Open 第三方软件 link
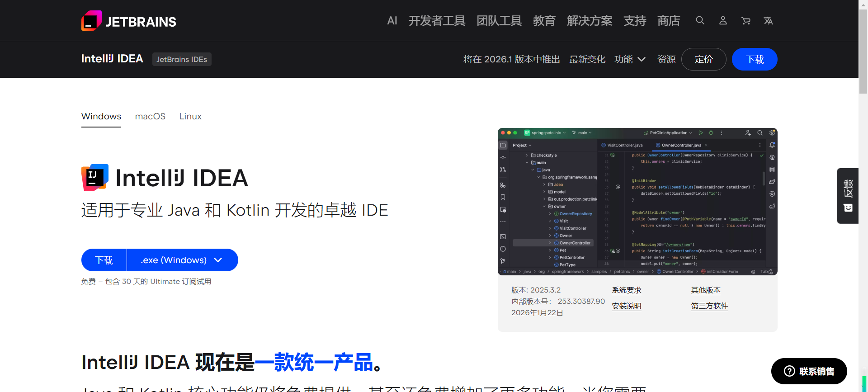Image resolution: width=868 pixels, height=392 pixels. coord(709,306)
